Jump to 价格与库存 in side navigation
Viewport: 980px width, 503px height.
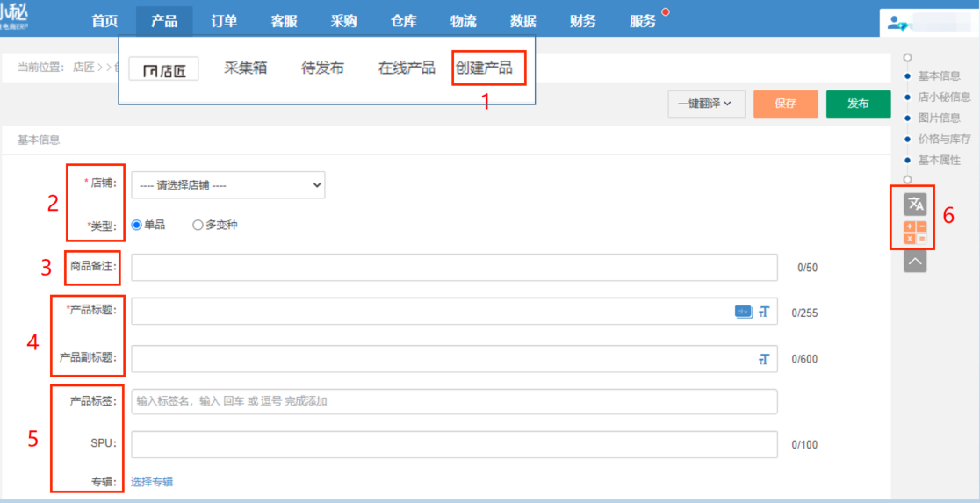(x=944, y=139)
